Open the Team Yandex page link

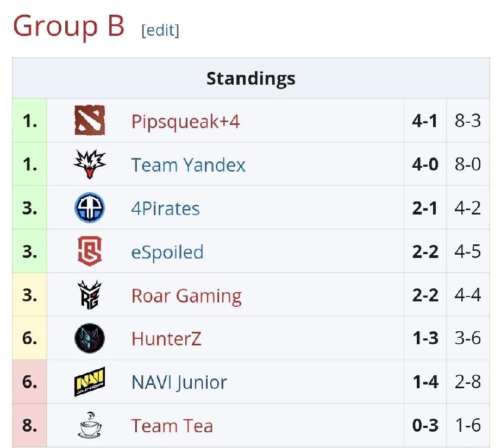click(188, 165)
